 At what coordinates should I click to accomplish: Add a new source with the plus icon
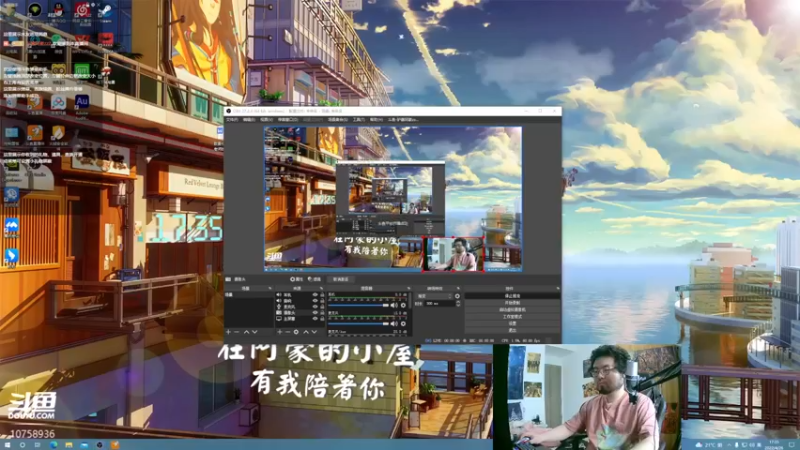pos(280,332)
